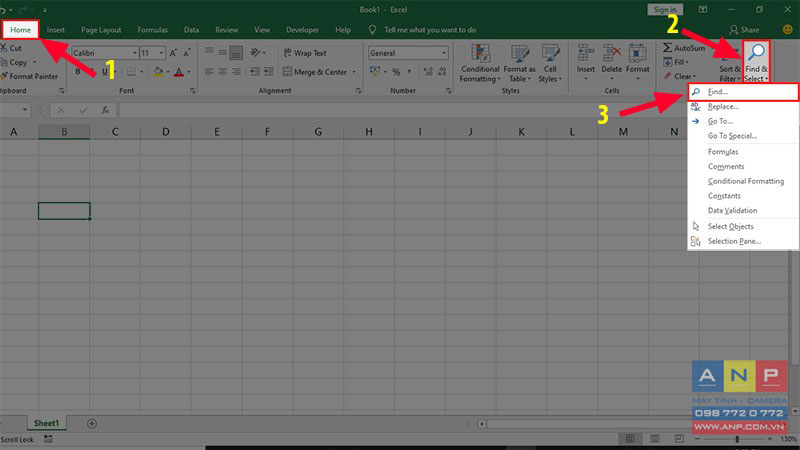Screen dimensions: 800x450
Task: Click the Conditional Formatting icon
Action: pyautogui.click(x=480, y=54)
